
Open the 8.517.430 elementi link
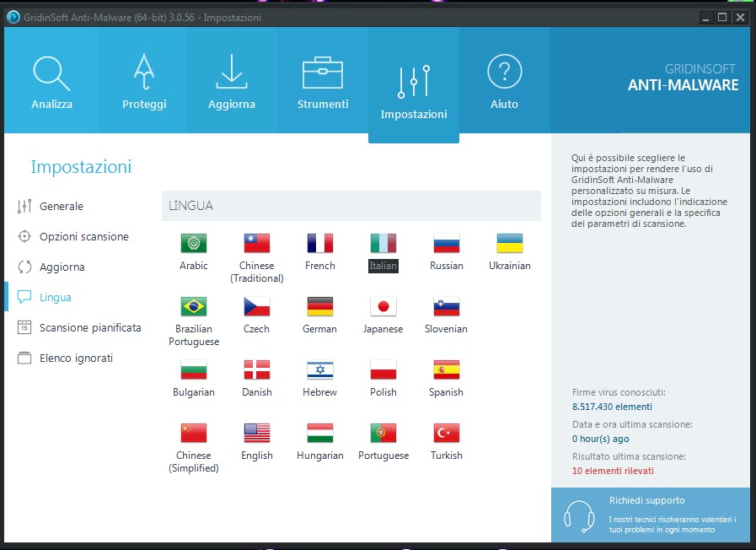612,407
